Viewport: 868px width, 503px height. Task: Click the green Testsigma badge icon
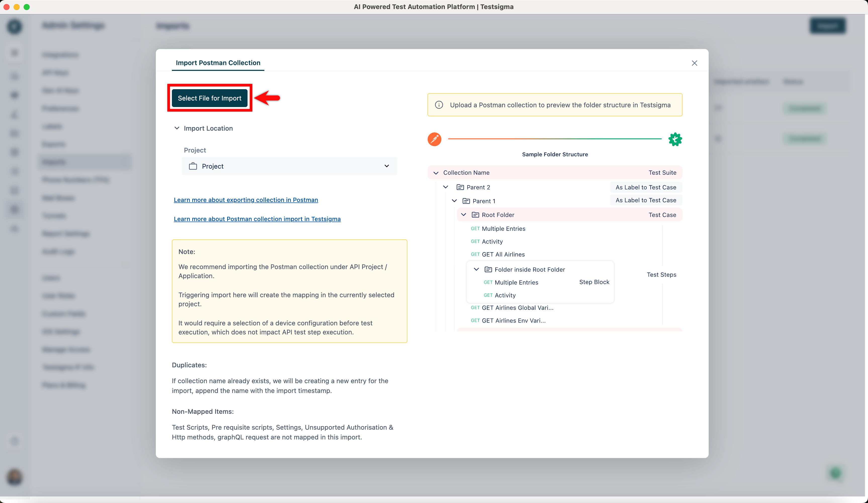pos(675,139)
